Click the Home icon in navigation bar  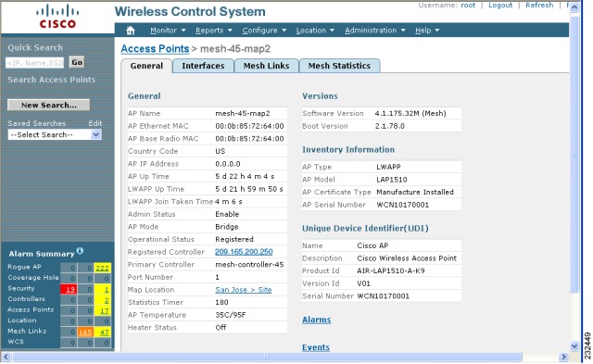click(131, 31)
